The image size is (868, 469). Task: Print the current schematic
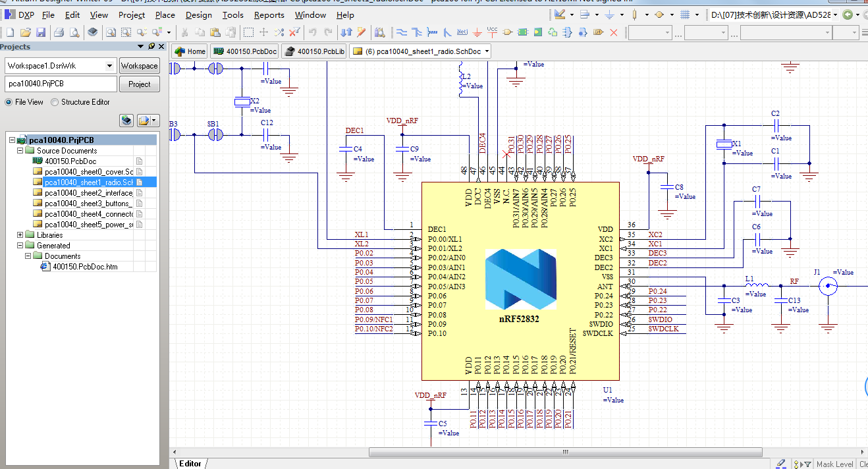(x=59, y=32)
